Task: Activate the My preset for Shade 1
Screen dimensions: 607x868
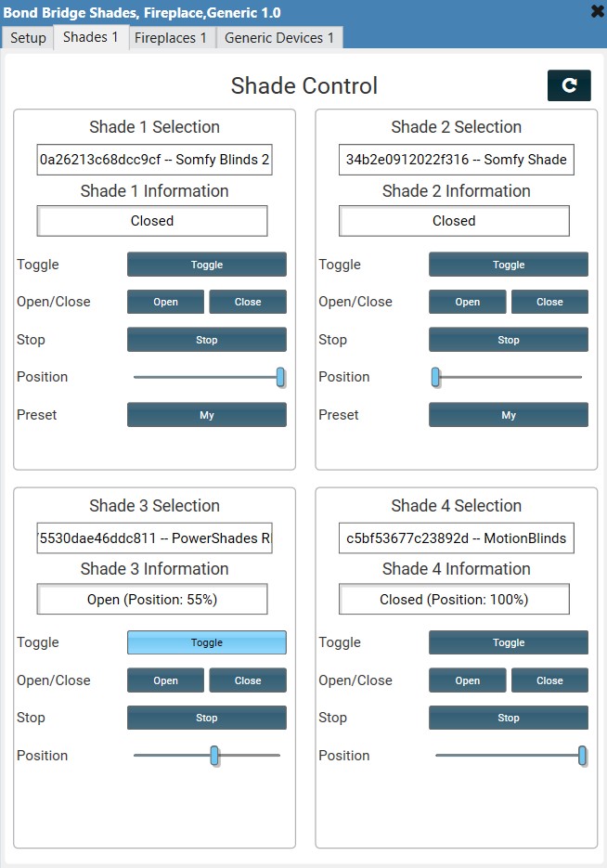Action: coord(206,414)
